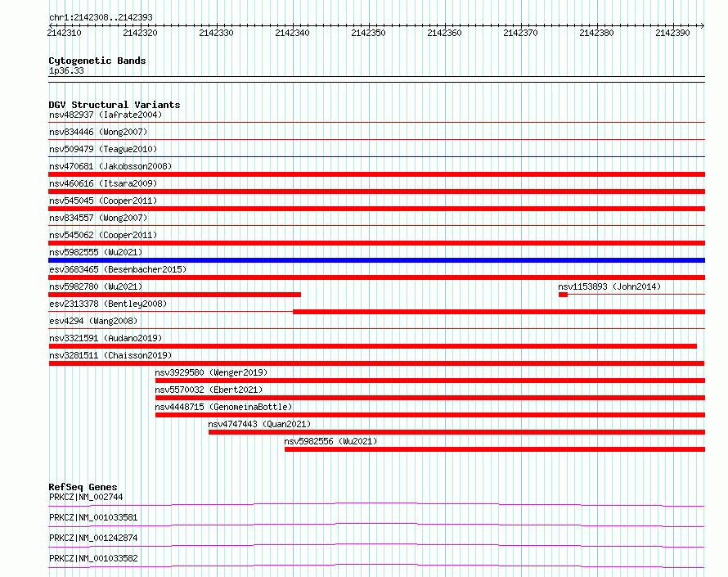
Task: Click ruler position 2142380
Action: click(596, 33)
